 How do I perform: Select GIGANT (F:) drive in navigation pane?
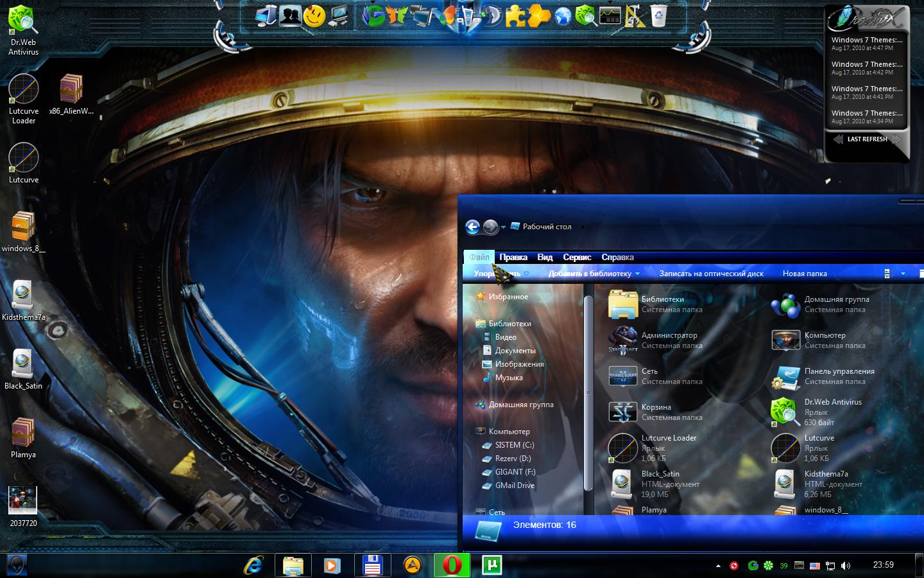click(x=509, y=472)
